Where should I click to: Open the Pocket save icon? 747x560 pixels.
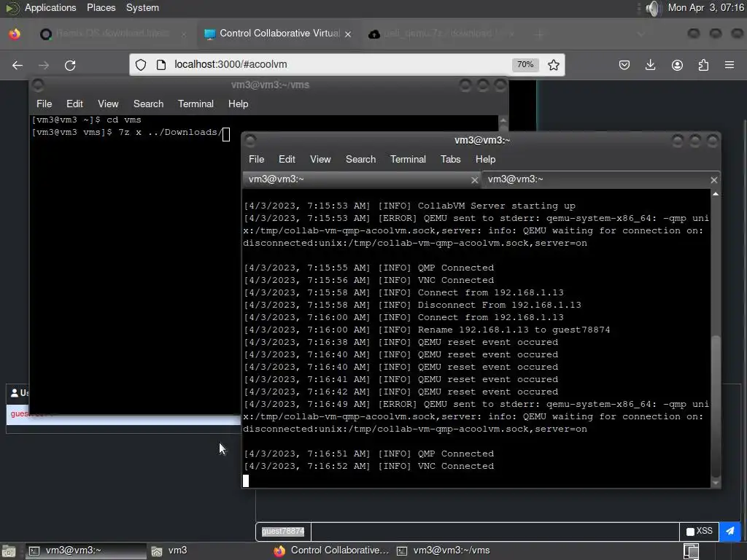(x=624, y=65)
